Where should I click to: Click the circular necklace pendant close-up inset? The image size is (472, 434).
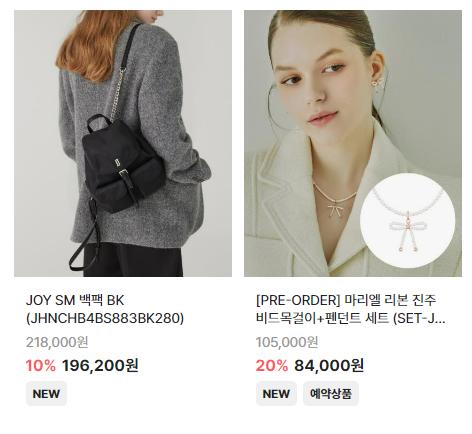tap(408, 221)
